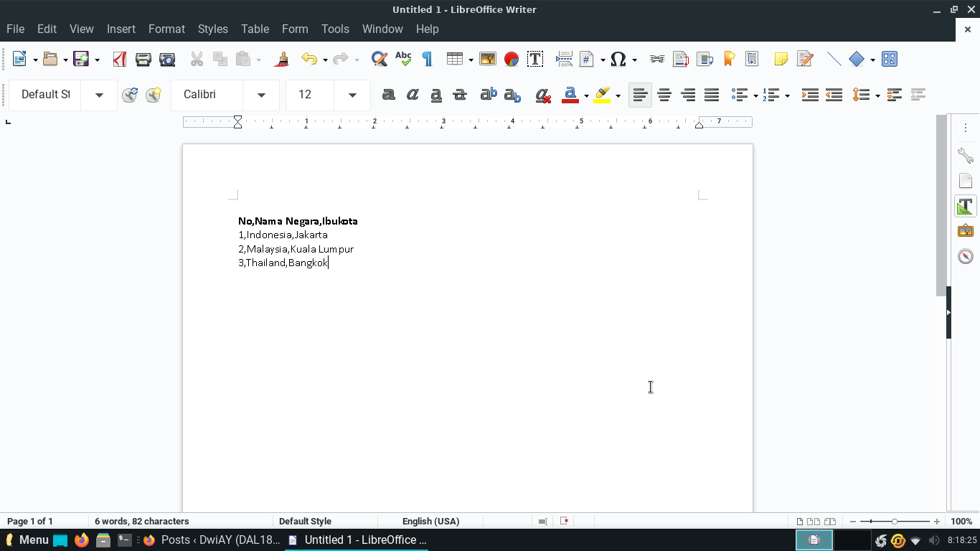The width and height of the screenshot is (980, 551).
Task: Open the font name dropdown
Action: click(x=261, y=94)
